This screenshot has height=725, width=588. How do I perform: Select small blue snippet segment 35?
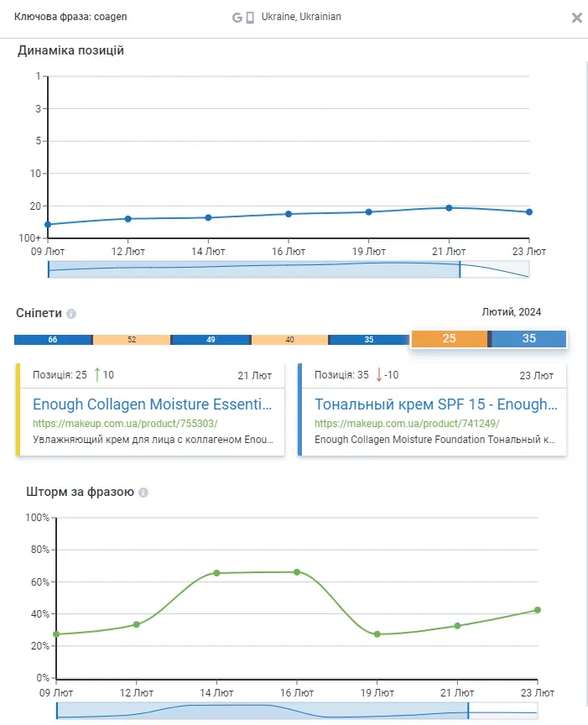click(369, 339)
